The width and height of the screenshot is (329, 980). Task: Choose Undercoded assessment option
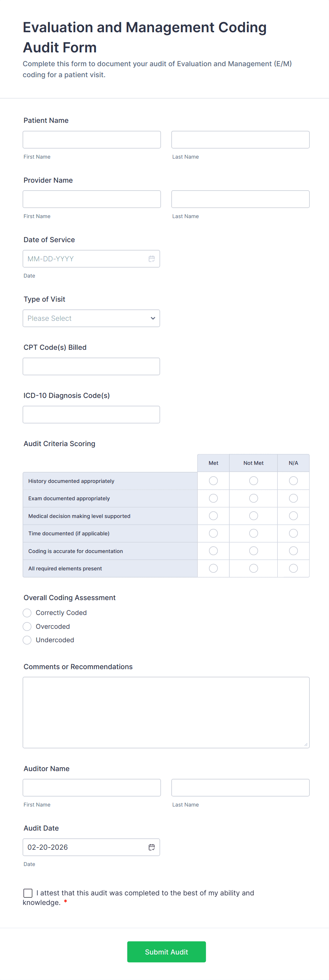pyautogui.click(x=27, y=640)
